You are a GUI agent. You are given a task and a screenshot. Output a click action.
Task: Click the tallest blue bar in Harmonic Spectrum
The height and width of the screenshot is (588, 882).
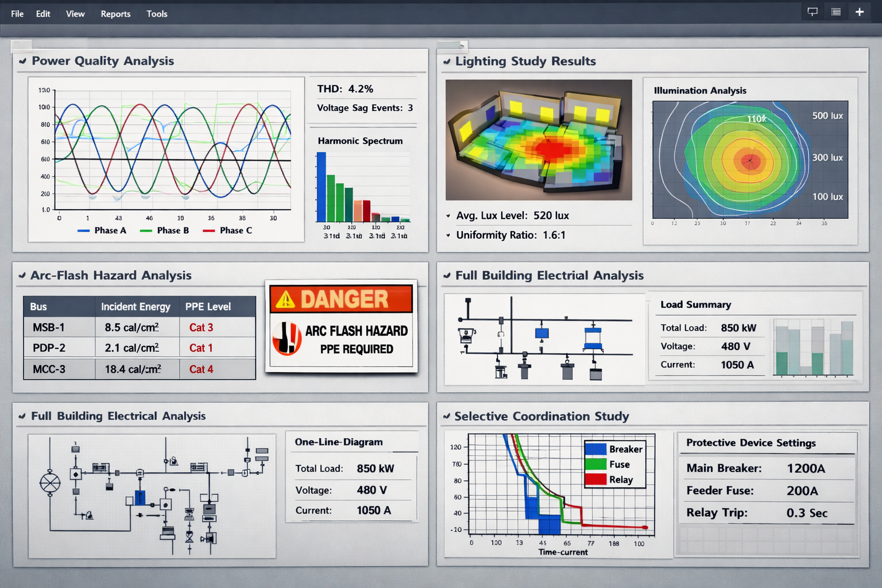[x=322, y=187]
